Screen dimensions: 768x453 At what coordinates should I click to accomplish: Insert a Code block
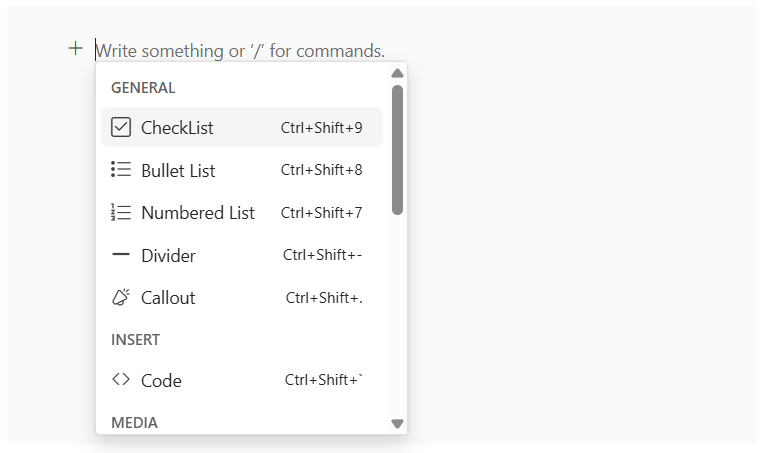tap(161, 381)
